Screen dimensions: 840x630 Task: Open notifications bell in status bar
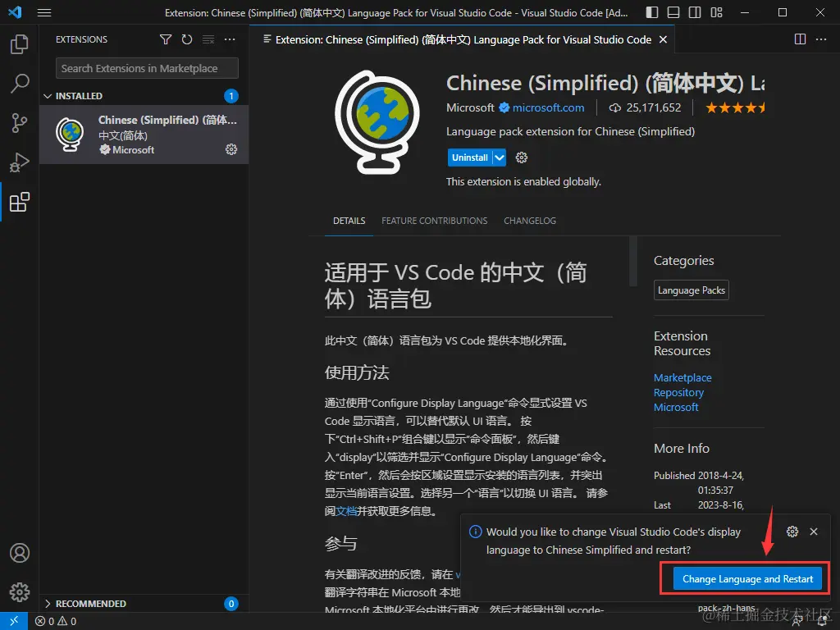822,622
